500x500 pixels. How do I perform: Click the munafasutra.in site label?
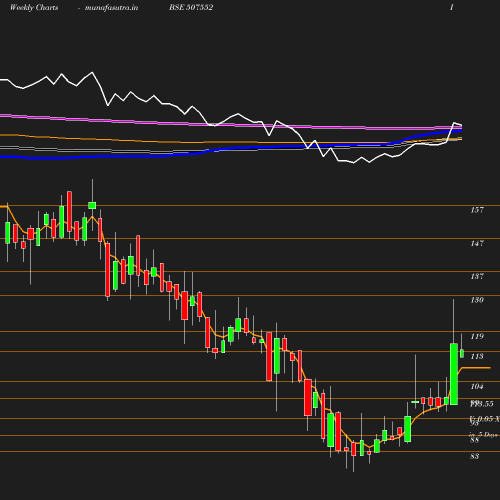click(111, 8)
